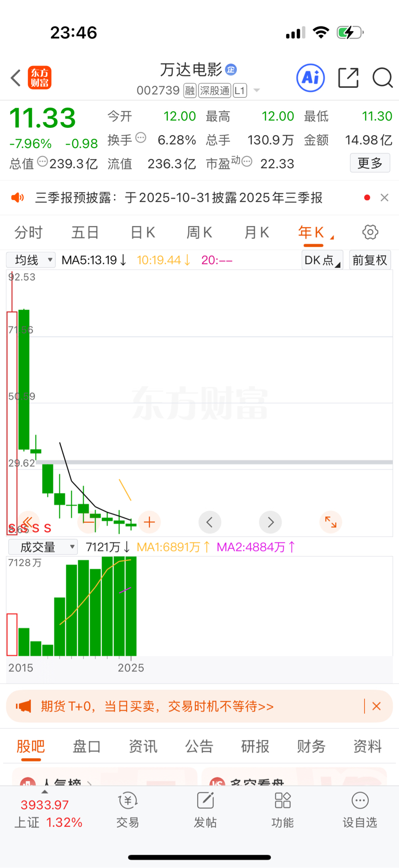Open 三季报预披露 notice text
The width and height of the screenshot is (399, 868).
pyautogui.click(x=179, y=198)
